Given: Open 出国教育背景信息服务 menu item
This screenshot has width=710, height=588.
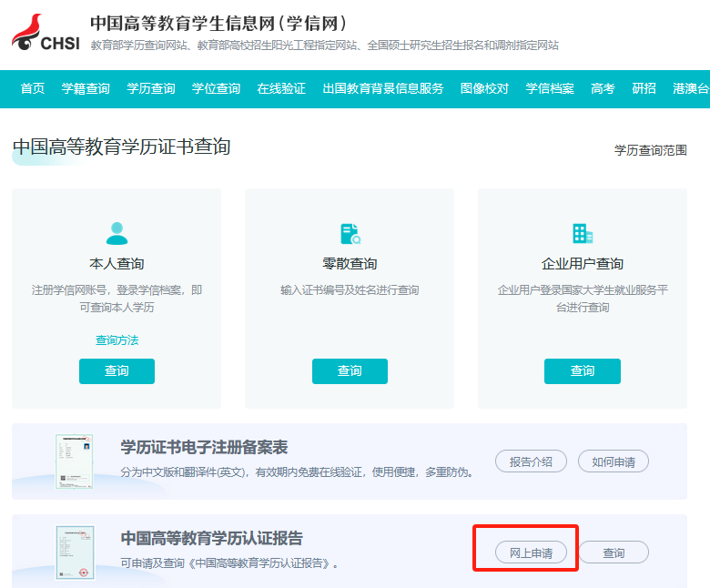Looking at the screenshot, I should click(x=383, y=88).
